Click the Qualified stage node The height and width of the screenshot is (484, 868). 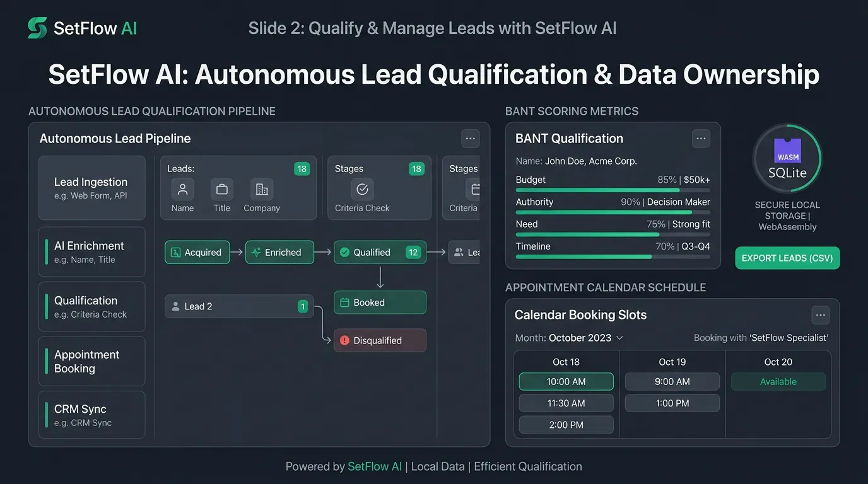[x=380, y=252]
